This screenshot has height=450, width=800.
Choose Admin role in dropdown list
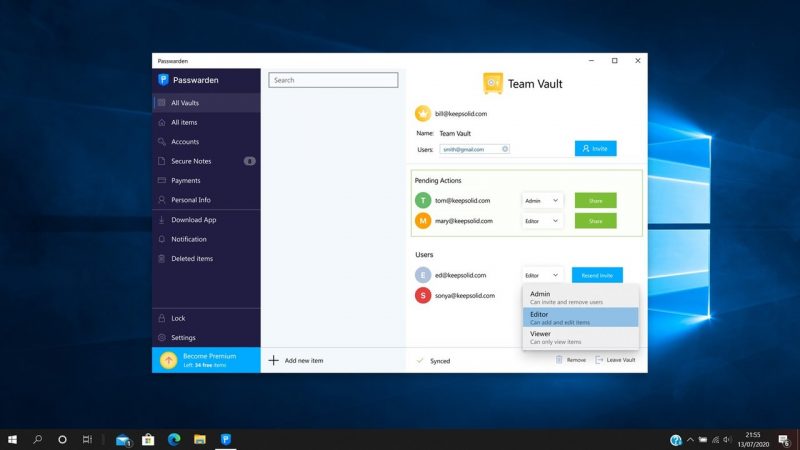click(x=580, y=297)
